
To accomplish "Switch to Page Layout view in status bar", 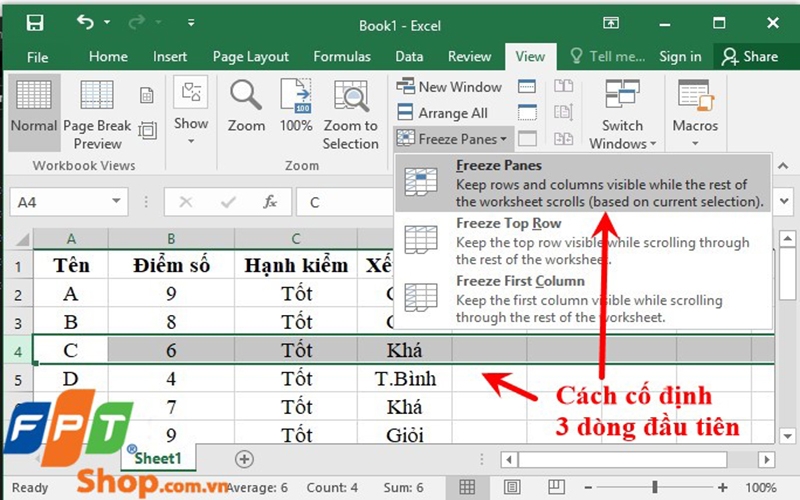I will tap(512, 487).
